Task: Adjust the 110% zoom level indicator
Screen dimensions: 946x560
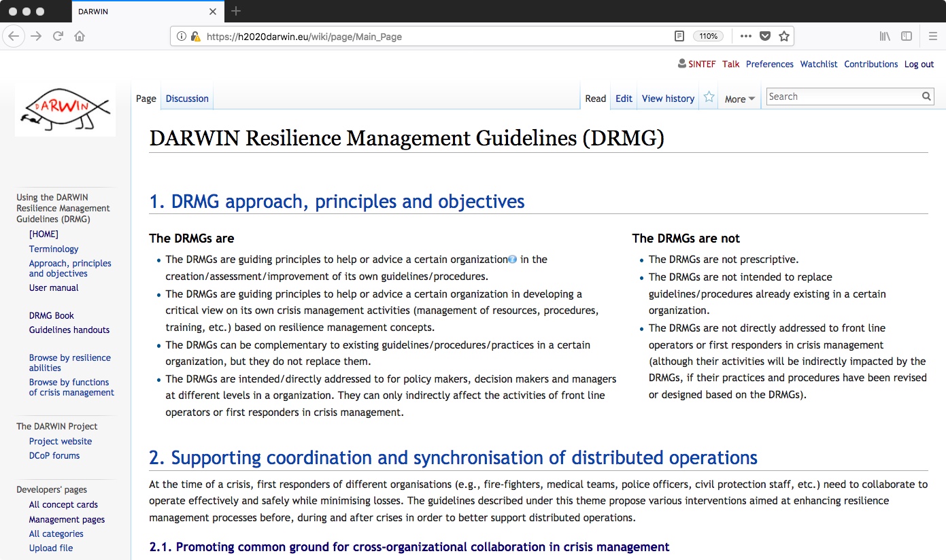Action: pos(708,37)
